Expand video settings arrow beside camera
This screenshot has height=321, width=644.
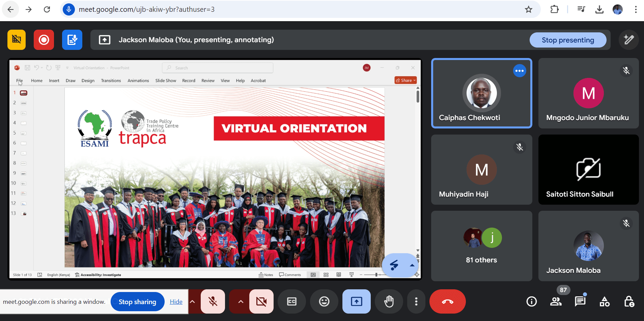pos(241,301)
